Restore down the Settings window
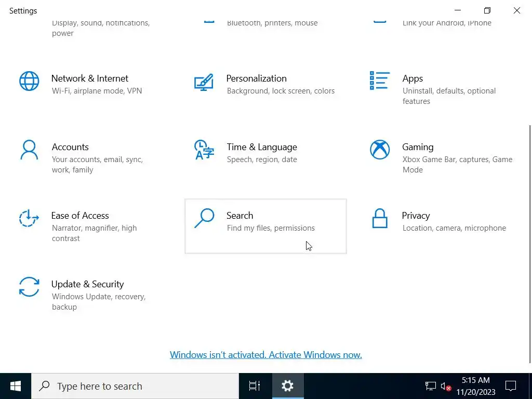The image size is (532, 399). coord(487,10)
